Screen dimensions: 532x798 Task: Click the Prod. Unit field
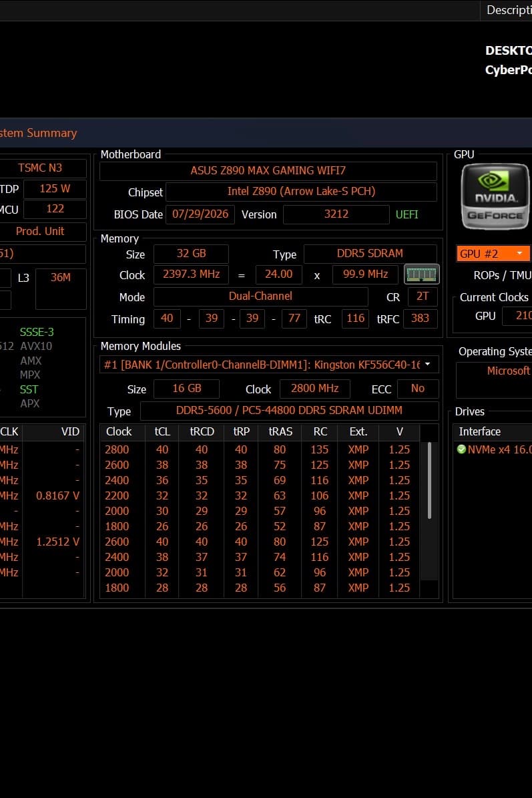pyautogui.click(x=43, y=232)
